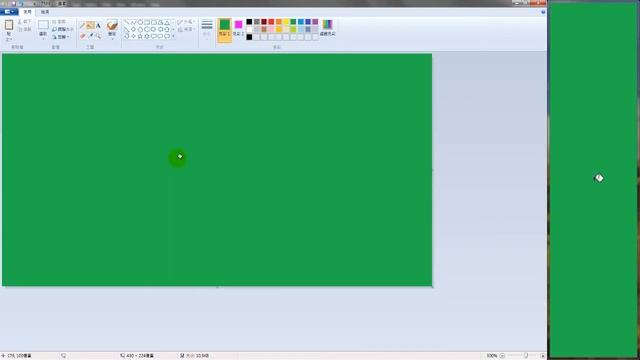Screen dimensions: 640x360
Task: Switch to the Home ribbon tab
Action: [27, 12]
